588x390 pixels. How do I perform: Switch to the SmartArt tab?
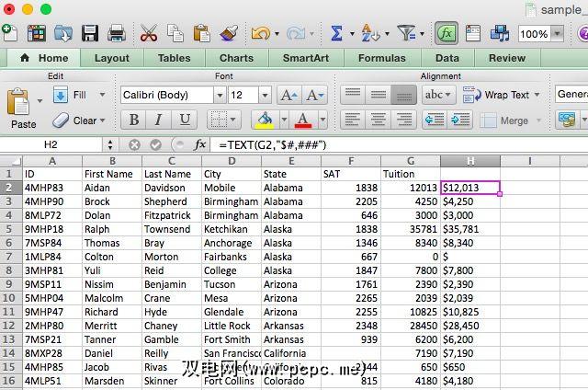click(306, 58)
